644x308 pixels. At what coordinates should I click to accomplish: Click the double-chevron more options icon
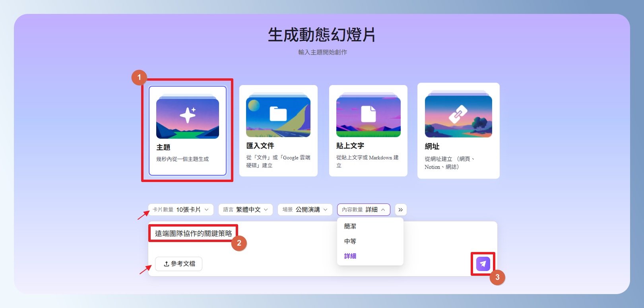pyautogui.click(x=401, y=210)
